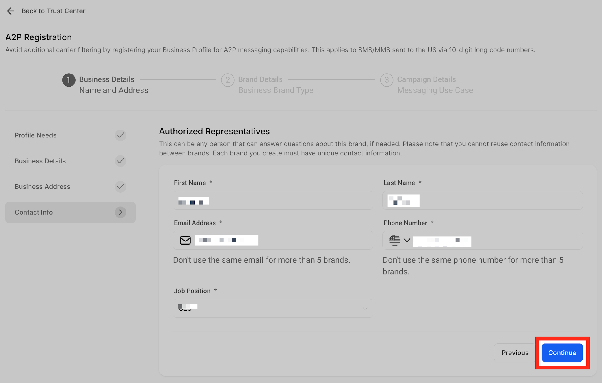Click the envelope icon in Email Address
The height and width of the screenshot is (383, 602).
[185, 240]
